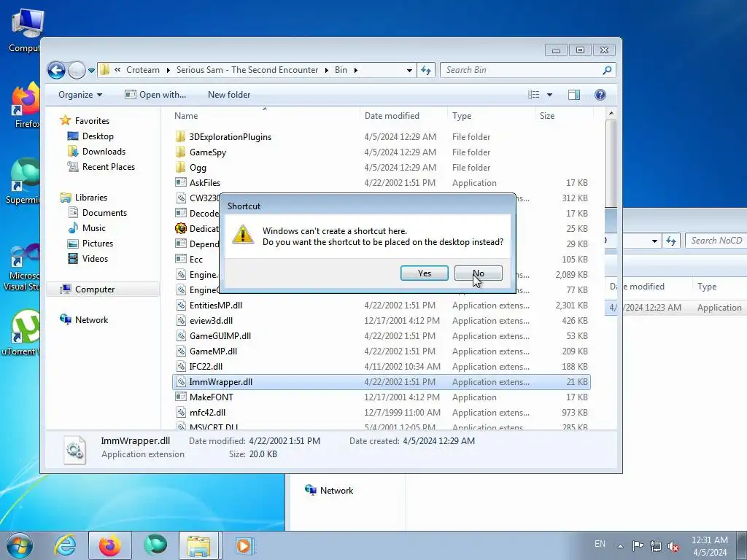Open the view options dropdown arrow
This screenshot has height=560, width=747.
549,95
